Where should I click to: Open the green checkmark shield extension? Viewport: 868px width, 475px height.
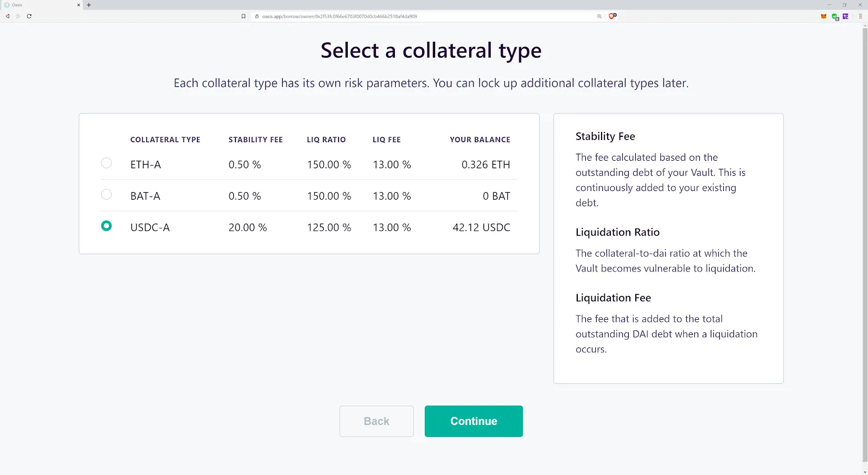[x=835, y=17]
